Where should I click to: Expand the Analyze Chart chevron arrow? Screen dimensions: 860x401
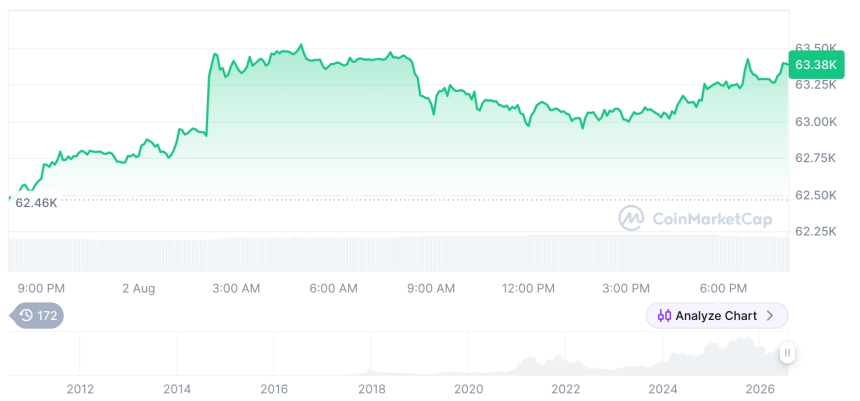(x=770, y=316)
